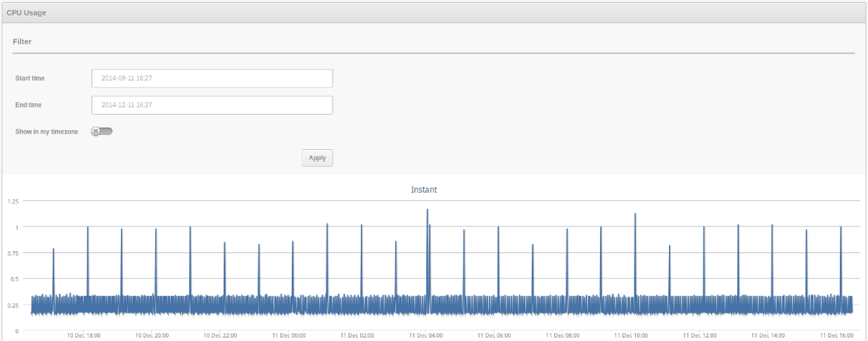The image size is (868, 341).
Task: Click the CPU Usage panel title
Action: (x=27, y=13)
